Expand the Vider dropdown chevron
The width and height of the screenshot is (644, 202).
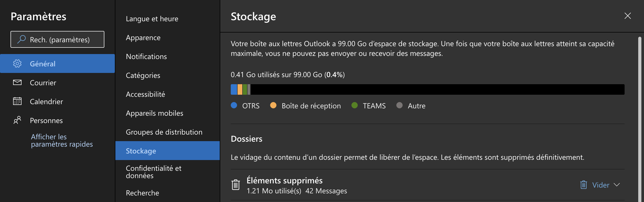click(617, 185)
